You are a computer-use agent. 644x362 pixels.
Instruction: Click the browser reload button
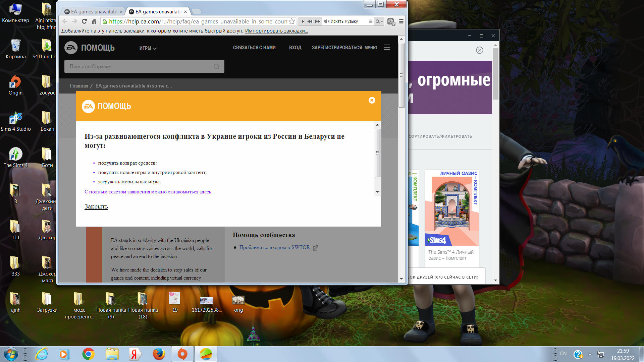pos(84,21)
